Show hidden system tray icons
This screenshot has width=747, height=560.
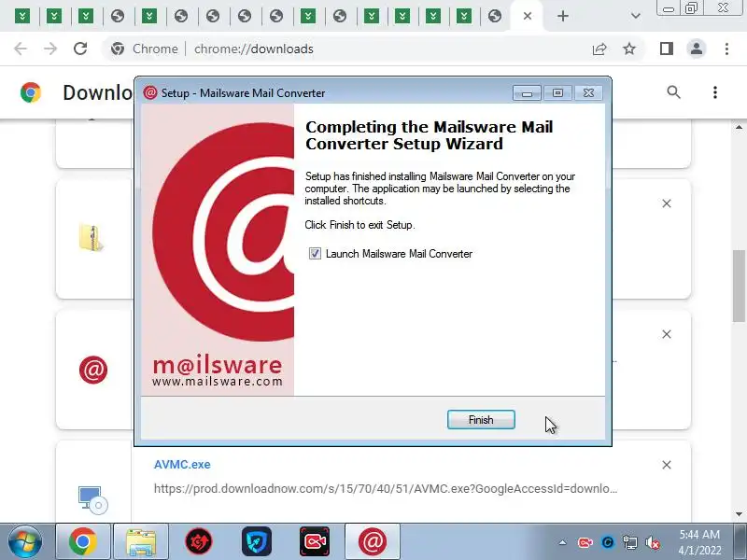563,542
